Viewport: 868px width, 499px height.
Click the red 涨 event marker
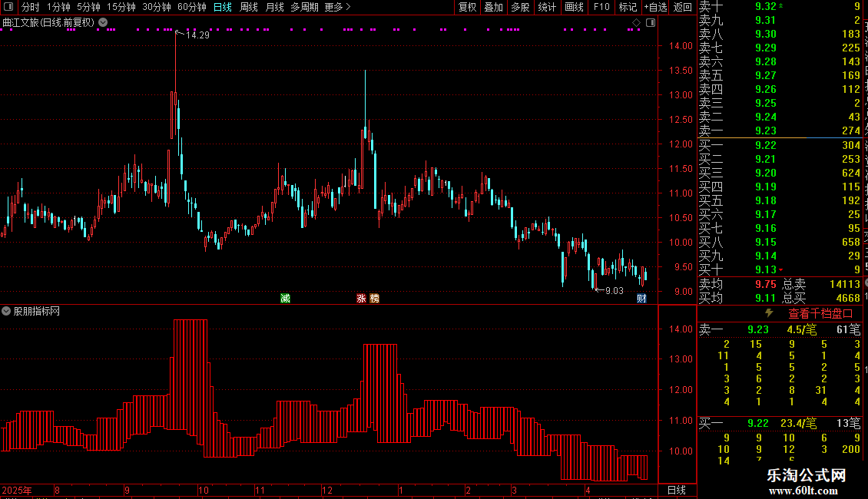pyautogui.click(x=362, y=298)
